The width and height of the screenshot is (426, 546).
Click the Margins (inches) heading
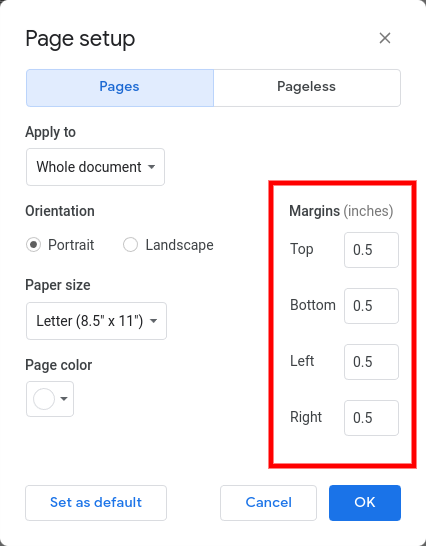click(341, 211)
